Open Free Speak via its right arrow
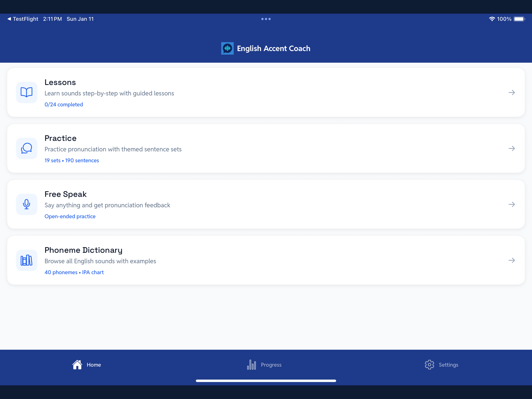Image resolution: width=532 pixels, height=399 pixels. pyautogui.click(x=512, y=204)
